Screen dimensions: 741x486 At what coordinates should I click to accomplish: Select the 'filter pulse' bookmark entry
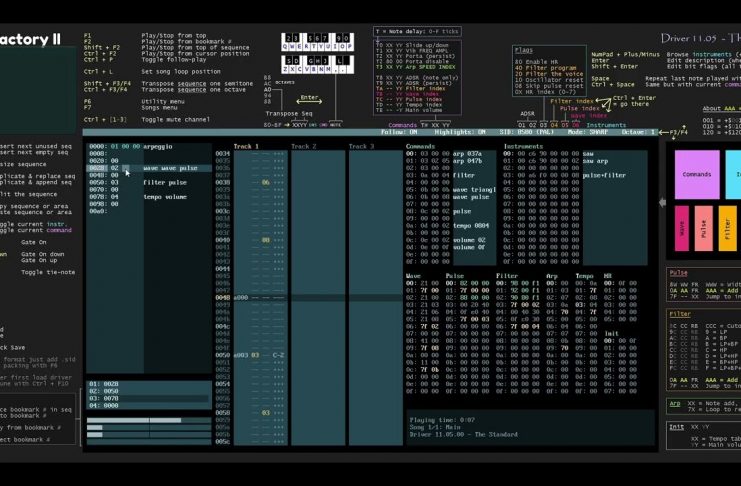pyautogui.click(x=166, y=183)
